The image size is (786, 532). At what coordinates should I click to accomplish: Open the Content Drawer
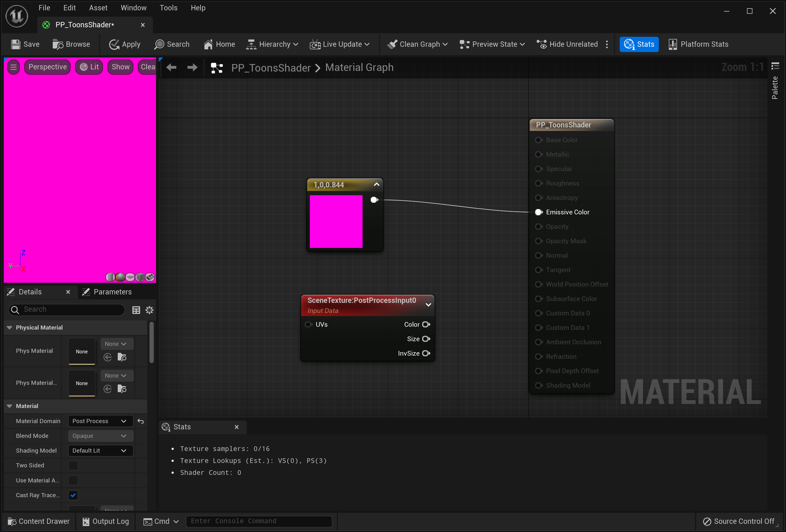[x=39, y=521]
